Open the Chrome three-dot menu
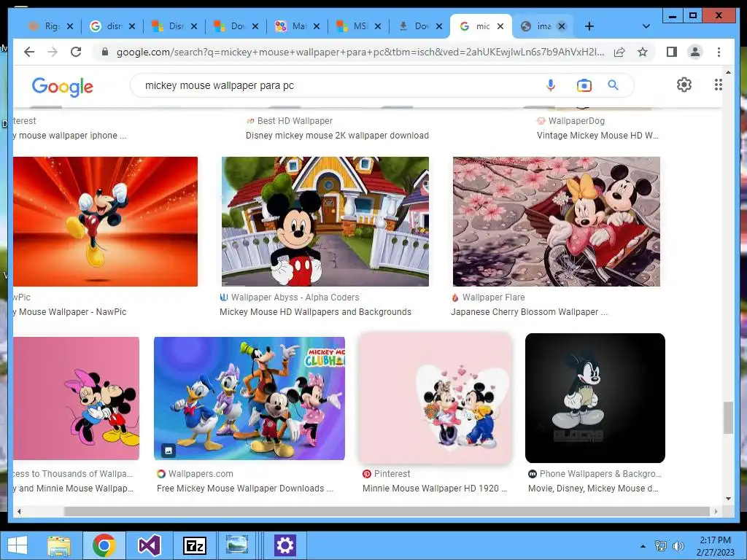The width and height of the screenshot is (747, 560). 719,52
